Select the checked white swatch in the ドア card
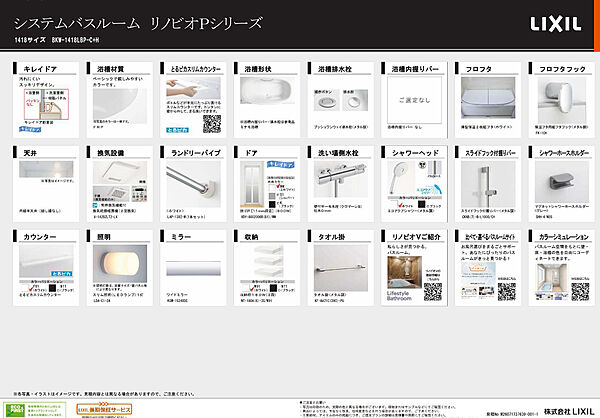 click(272, 188)
